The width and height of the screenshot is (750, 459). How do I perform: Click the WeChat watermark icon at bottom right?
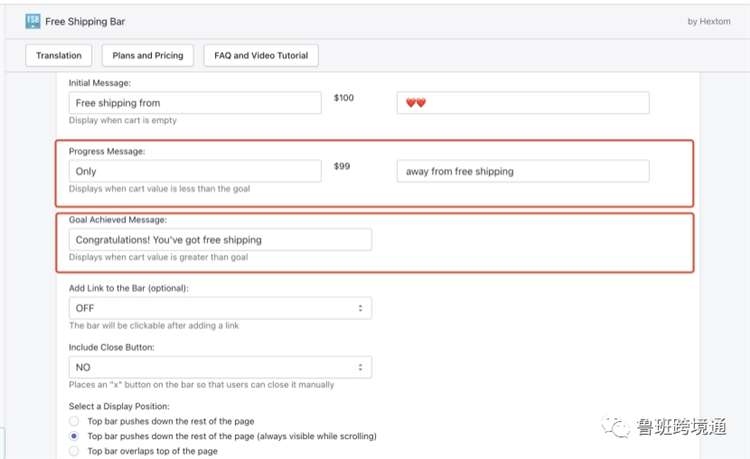(x=618, y=428)
